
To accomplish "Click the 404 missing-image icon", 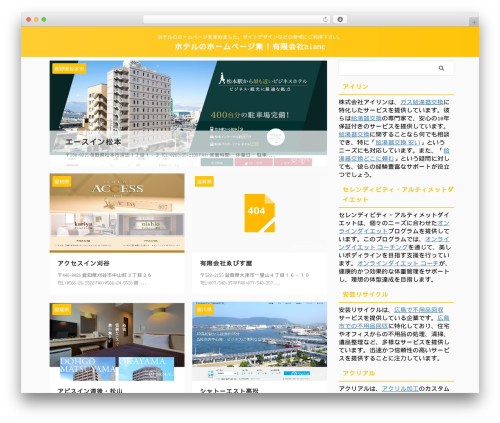I will [259, 213].
